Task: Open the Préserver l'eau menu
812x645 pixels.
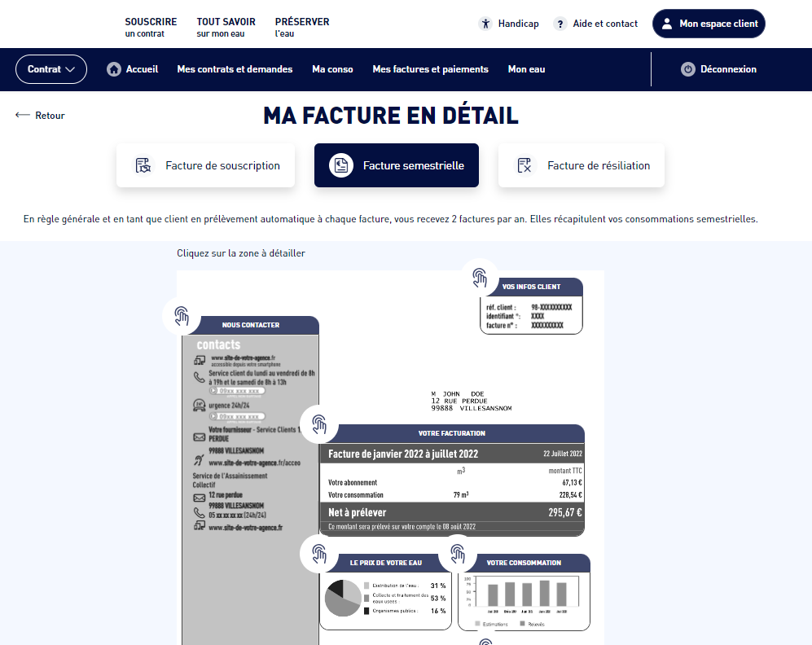Action: coord(302,27)
